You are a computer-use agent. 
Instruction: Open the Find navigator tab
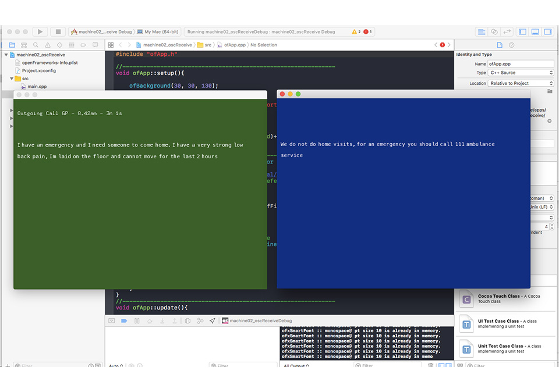pos(36,45)
